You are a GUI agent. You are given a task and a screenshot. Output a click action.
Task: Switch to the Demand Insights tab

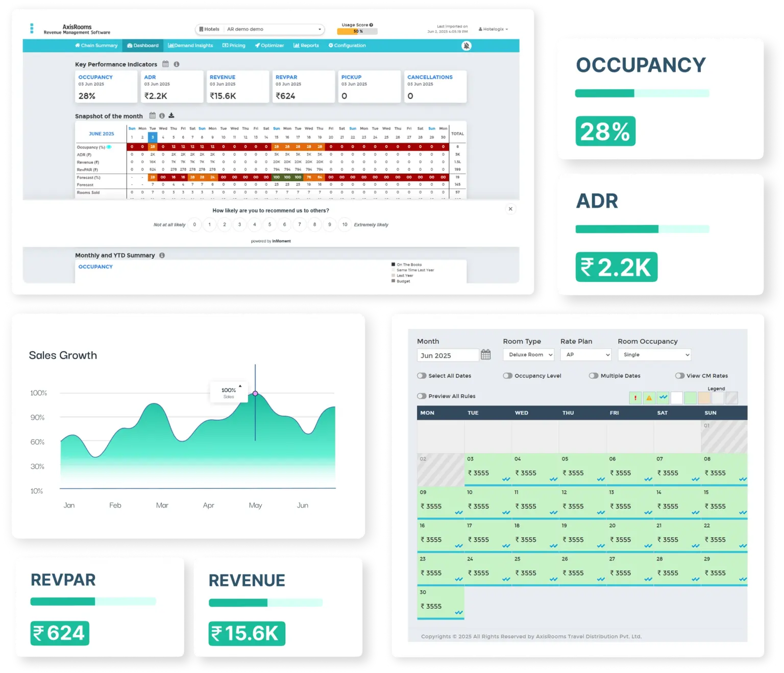pyautogui.click(x=190, y=45)
